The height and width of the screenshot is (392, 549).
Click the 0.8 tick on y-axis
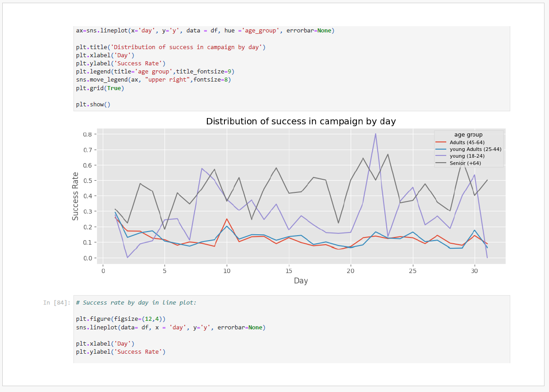point(87,134)
